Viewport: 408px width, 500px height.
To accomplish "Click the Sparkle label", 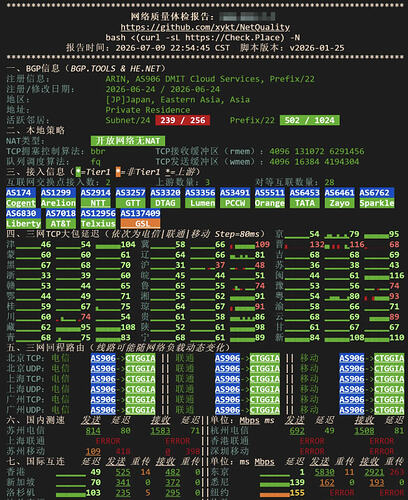I will click(x=377, y=203).
